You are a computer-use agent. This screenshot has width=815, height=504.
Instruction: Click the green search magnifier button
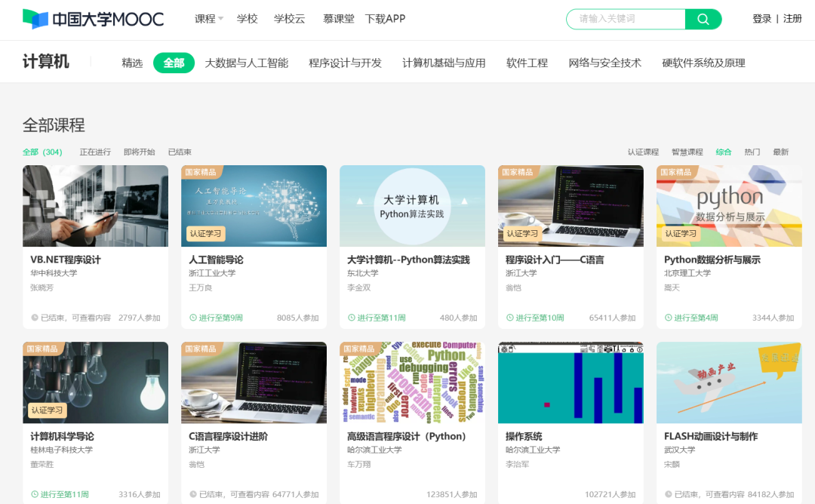point(703,19)
